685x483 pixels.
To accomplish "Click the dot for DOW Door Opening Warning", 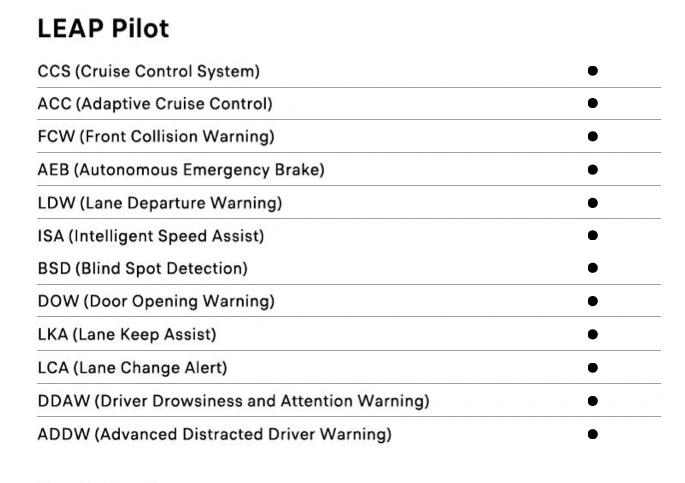I will [x=592, y=301].
